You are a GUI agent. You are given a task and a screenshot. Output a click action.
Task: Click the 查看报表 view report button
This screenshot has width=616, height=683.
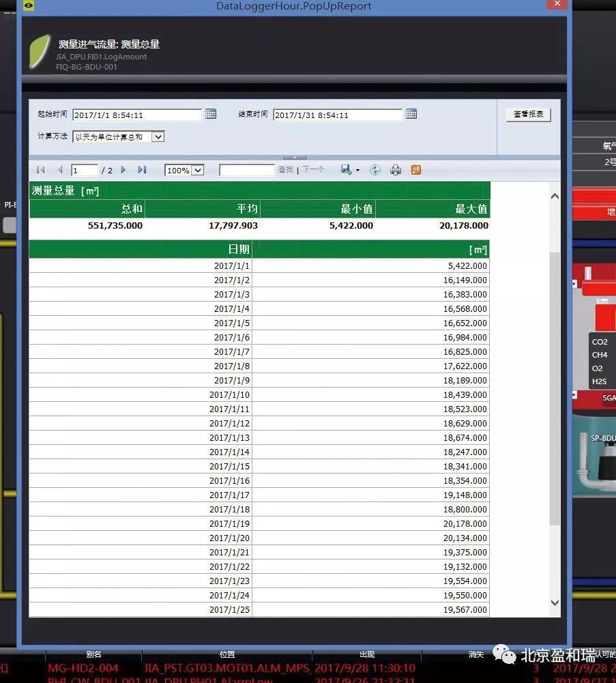coord(528,115)
